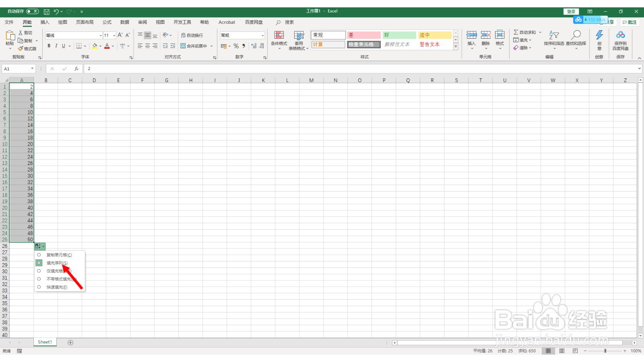The image size is (644, 362).
Task: Select the Sheet1 worksheet tab
Action: (45, 342)
